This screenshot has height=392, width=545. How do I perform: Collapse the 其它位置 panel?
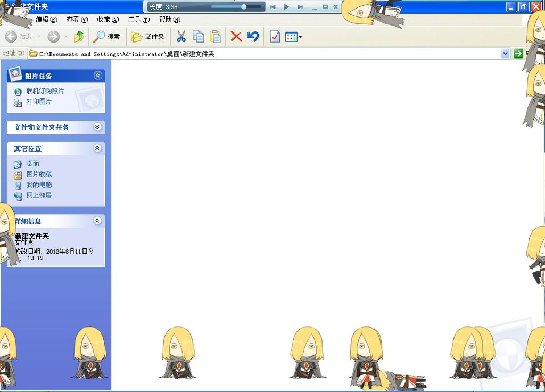point(97,148)
